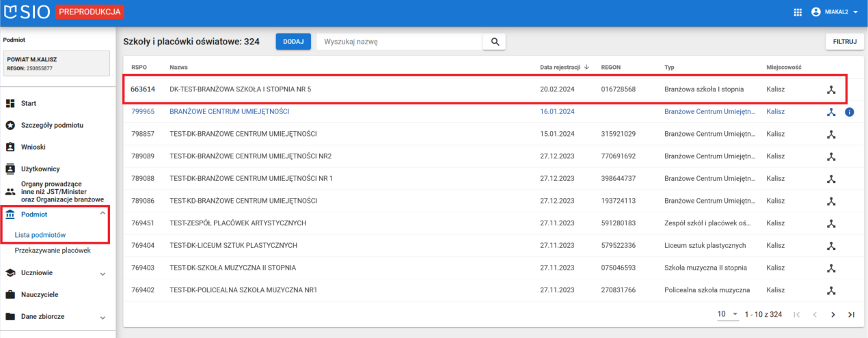Click structure icon for TEST-DK-LICEUM SZTUK PLASTYCZNYCH

pos(831,246)
